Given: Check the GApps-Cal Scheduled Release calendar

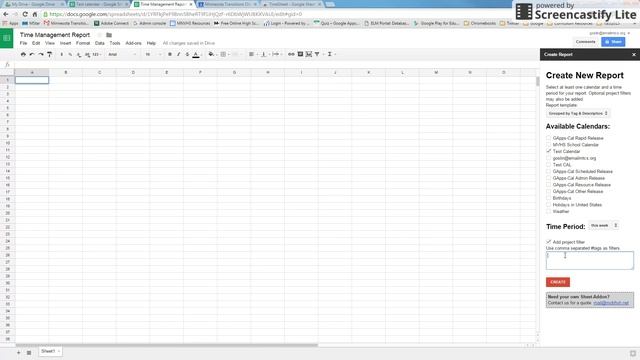Looking at the screenshot, I should point(549,171).
